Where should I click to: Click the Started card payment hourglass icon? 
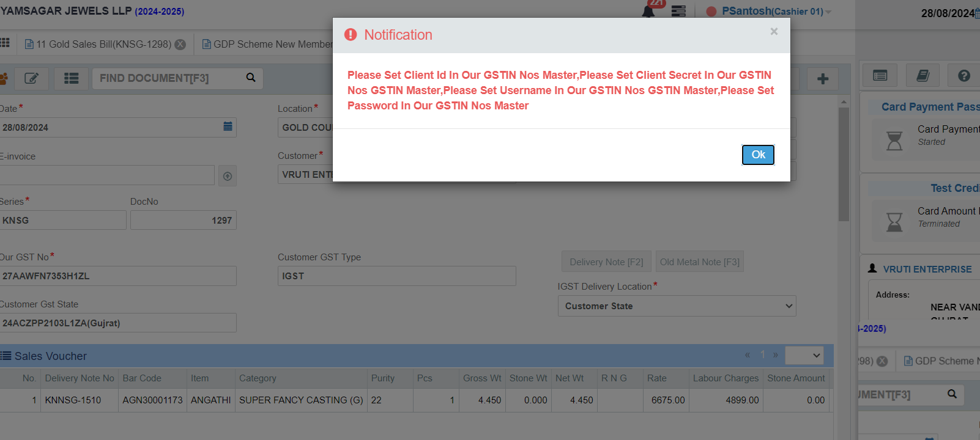pyautogui.click(x=894, y=141)
